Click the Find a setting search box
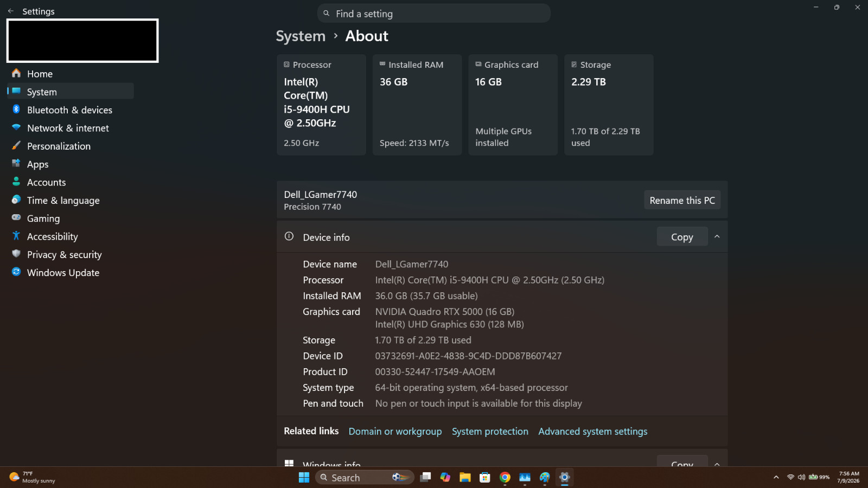Image resolution: width=868 pixels, height=488 pixels. (434, 14)
